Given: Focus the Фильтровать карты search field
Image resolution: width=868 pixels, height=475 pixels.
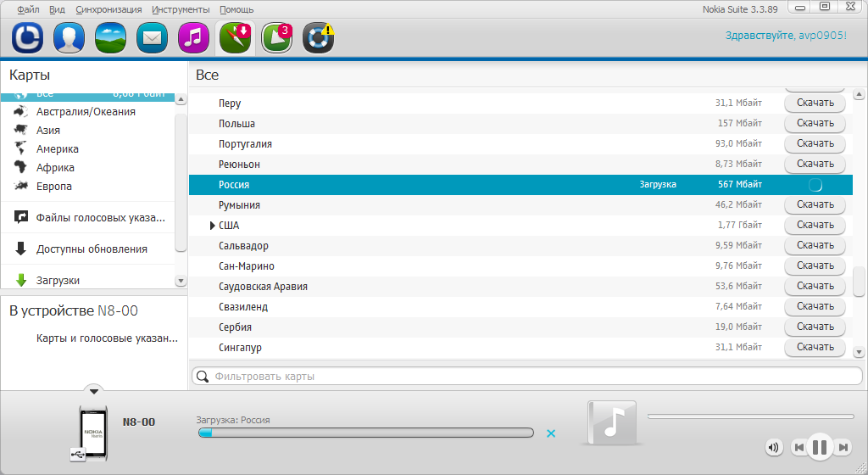Looking at the screenshot, I should click(x=526, y=376).
